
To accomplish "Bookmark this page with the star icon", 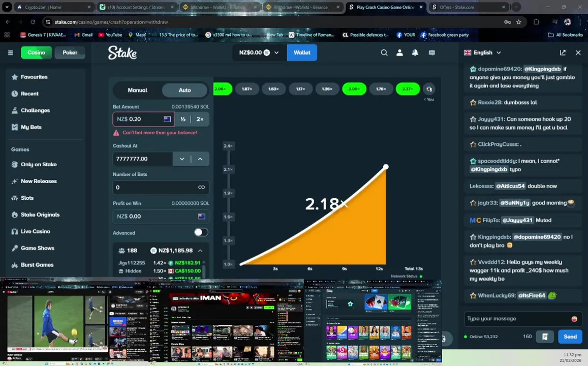I will point(518,22).
